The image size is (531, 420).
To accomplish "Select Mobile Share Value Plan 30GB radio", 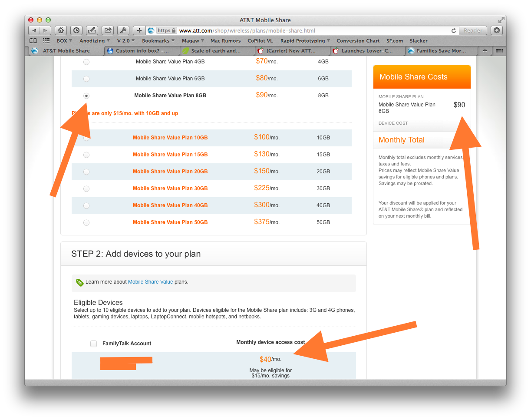I will click(x=86, y=189).
